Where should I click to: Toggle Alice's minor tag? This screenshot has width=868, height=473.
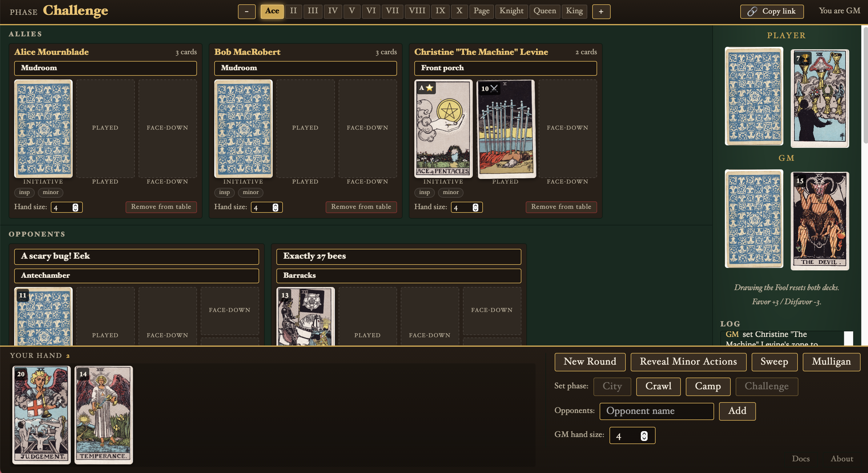[x=50, y=192]
